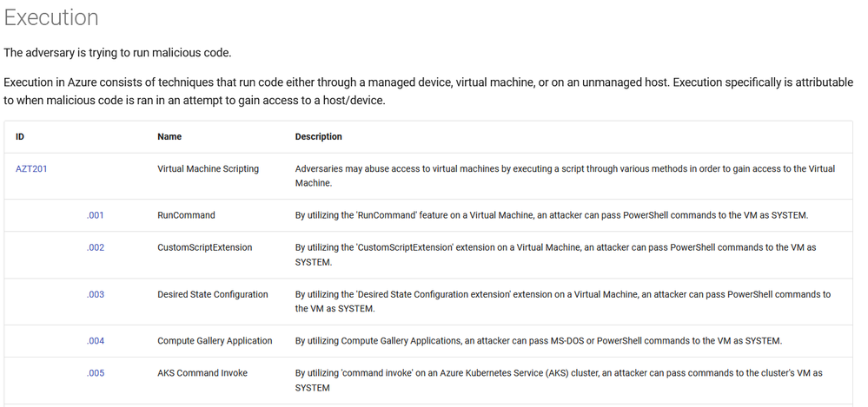Open the .002 CustomScriptExtension link
The height and width of the screenshot is (407, 868).
[95, 247]
